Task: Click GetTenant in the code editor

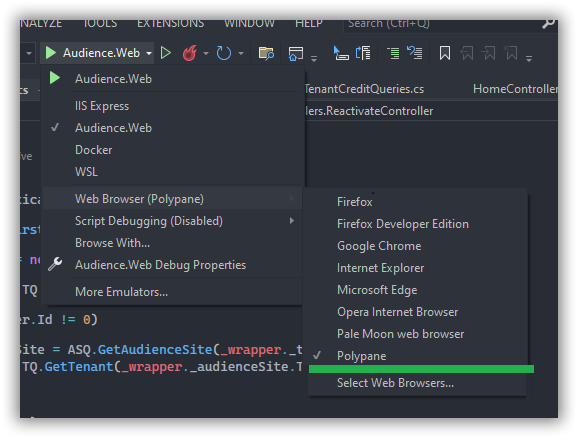Action: tap(79, 367)
